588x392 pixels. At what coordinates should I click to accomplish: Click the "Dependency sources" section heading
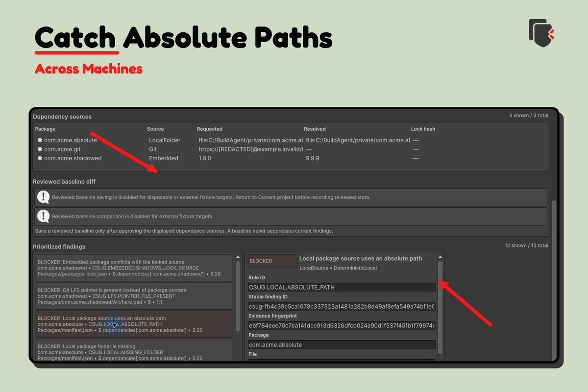pyautogui.click(x=62, y=117)
